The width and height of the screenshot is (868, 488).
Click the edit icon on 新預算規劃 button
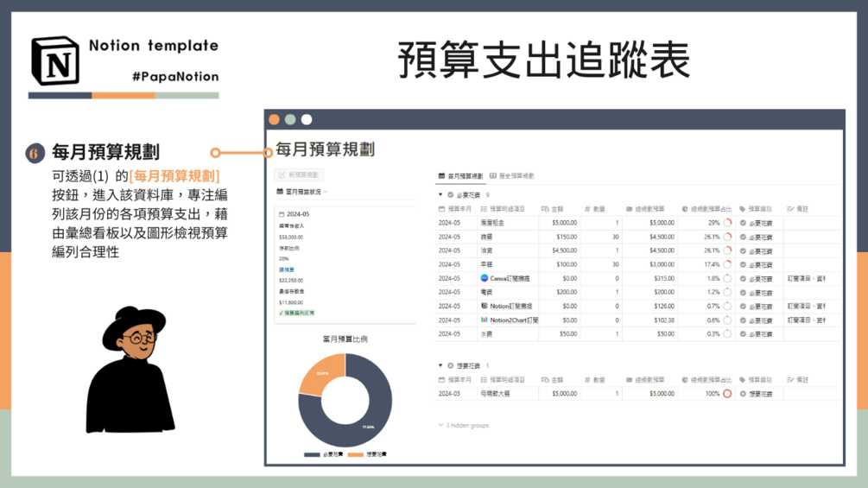coord(282,174)
